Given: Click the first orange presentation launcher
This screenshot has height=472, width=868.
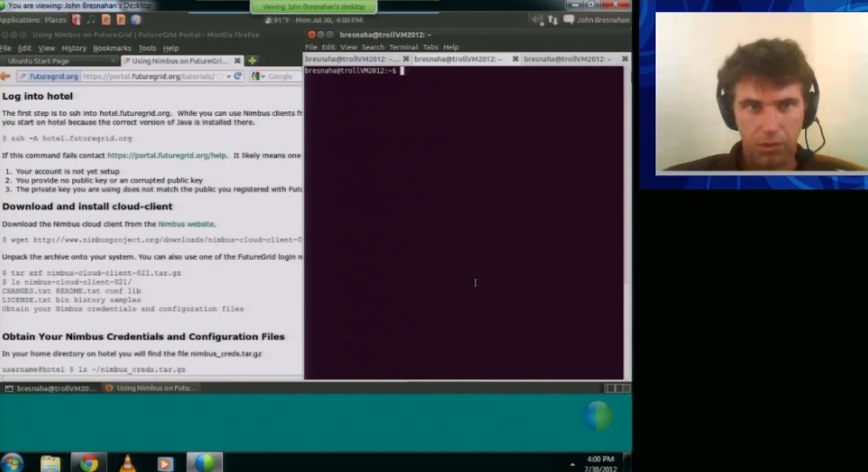Looking at the screenshot, I should [106, 20].
